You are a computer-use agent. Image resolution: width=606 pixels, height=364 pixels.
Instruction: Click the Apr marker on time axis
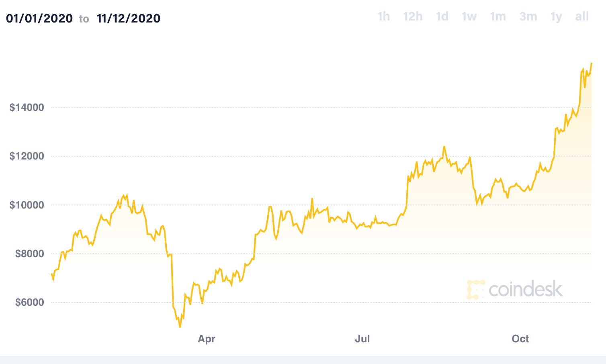(x=207, y=339)
